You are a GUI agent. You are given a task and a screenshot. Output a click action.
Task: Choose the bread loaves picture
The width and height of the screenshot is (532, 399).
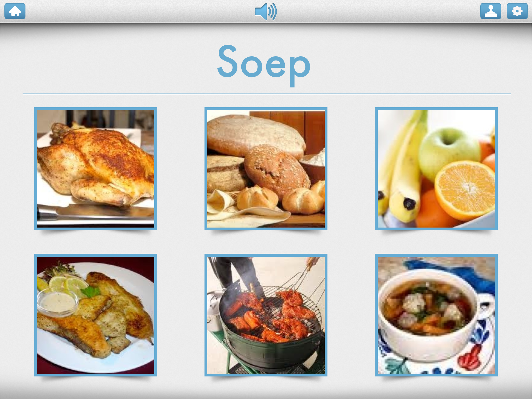(x=266, y=169)
